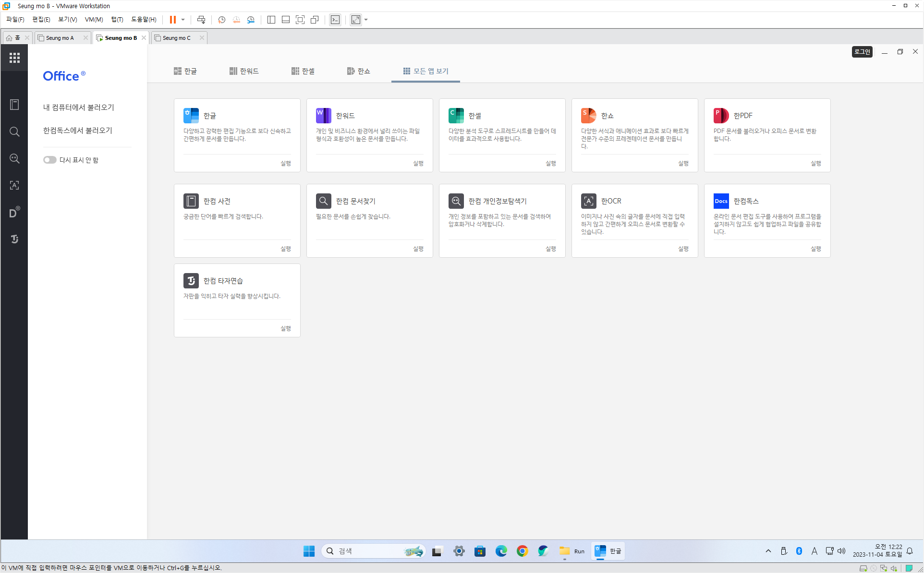Click document search icon in sidebar
The width and height of the screenshot is (924, 573).
14,131
